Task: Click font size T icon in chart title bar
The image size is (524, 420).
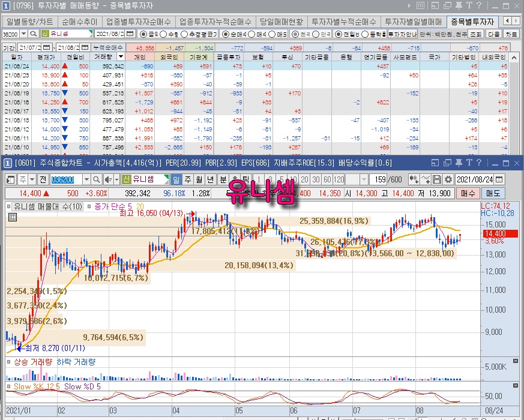Action: (x=469, y=163)
